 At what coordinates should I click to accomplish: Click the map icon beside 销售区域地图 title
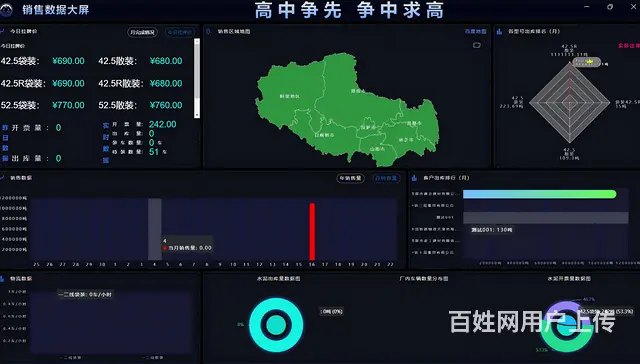click(x=209, y=31)
